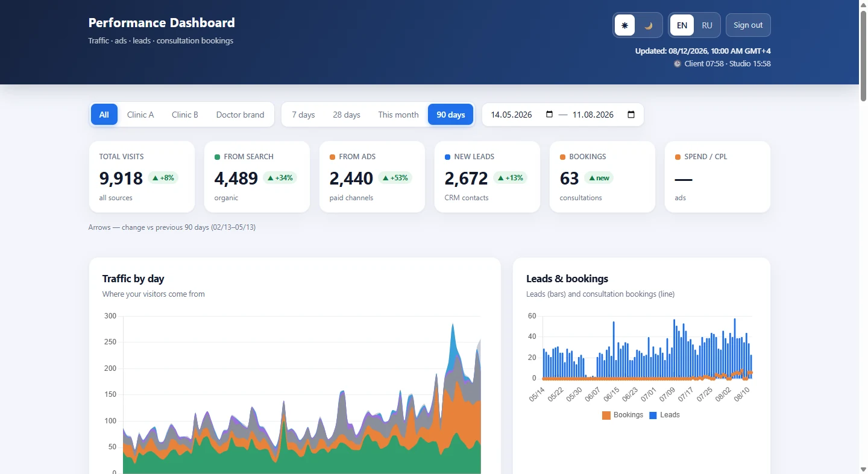The width and height of the screenshot is (868, 474).
Task: Click green up-arrow badge on Total Visits
Action: point(163,178)
